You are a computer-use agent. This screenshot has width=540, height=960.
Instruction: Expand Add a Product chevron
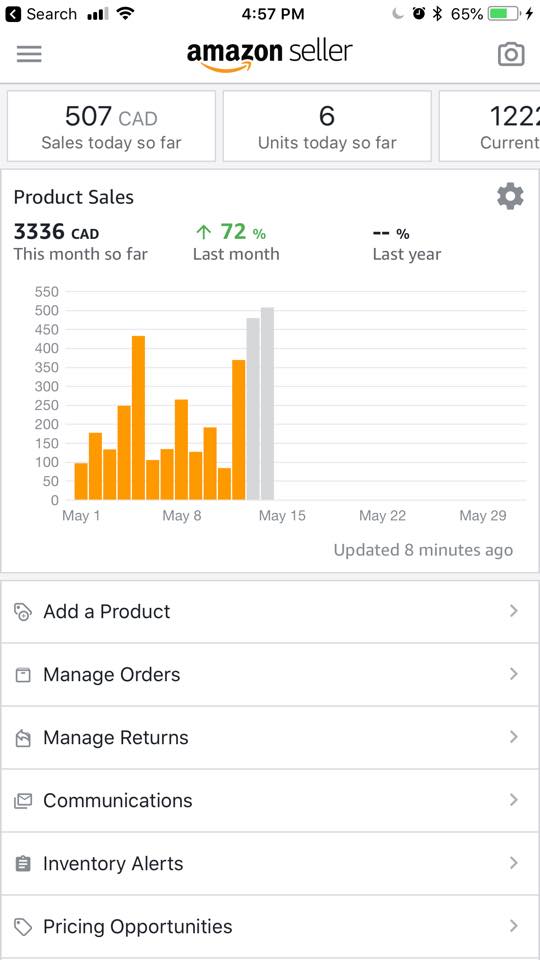coord(514,611)
